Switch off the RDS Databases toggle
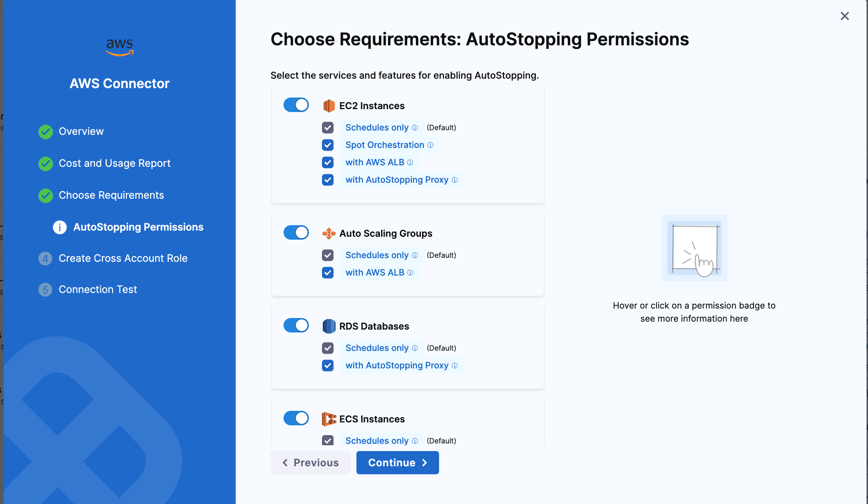Screen dimensions: 868x504 tap(296, 326)
